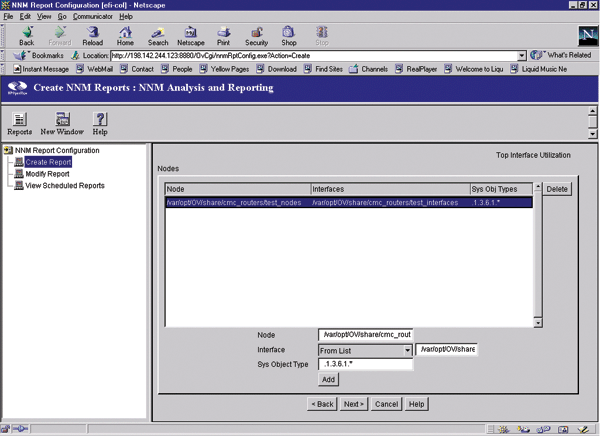Collapse the NNM Report Configuration tree
This screenshot has height=436, width=600.
(x=9, y=150)
